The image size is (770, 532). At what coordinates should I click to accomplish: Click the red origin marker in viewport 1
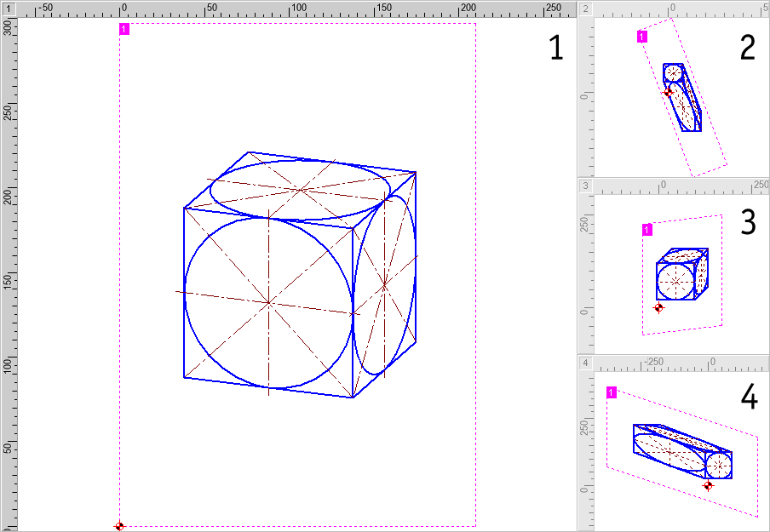(x=119, y=526)
